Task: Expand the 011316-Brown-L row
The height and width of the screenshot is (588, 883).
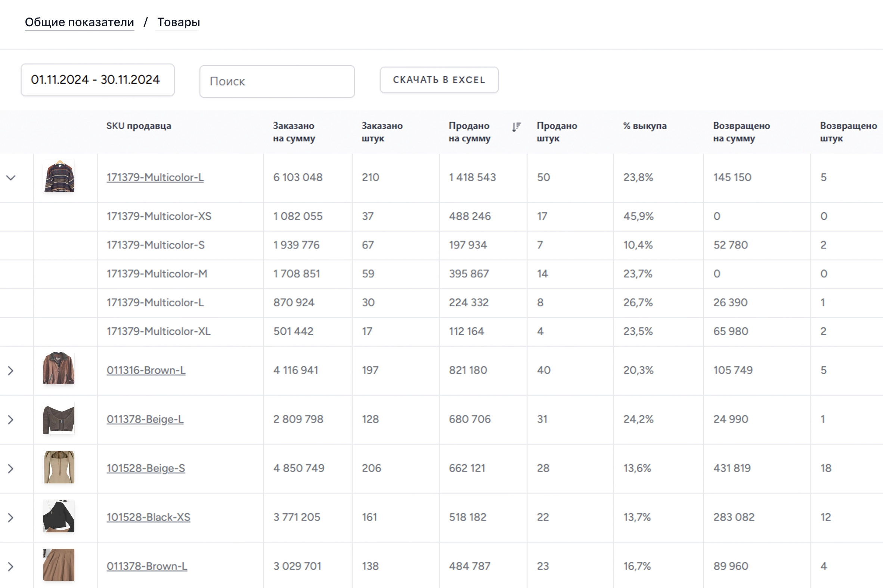Action: pos(11,371)
